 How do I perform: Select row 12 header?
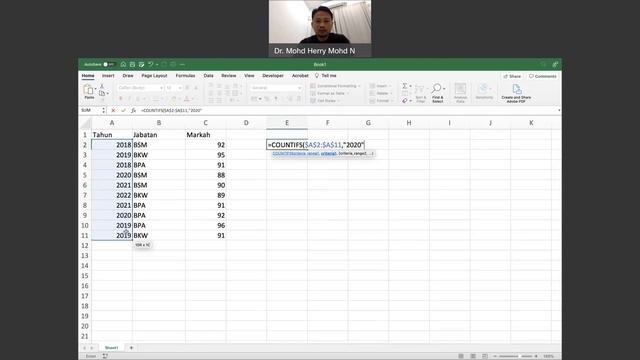coord(84,246)
